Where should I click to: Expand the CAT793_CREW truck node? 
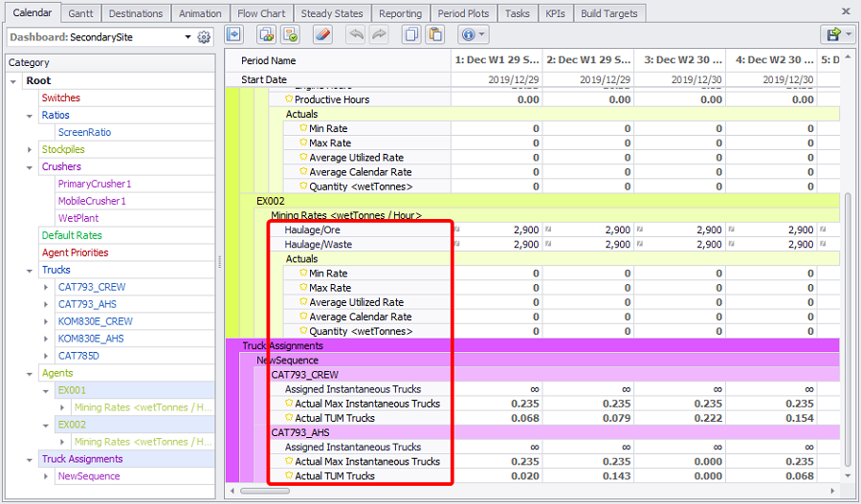pyautogui.click(x=45, y=287)
